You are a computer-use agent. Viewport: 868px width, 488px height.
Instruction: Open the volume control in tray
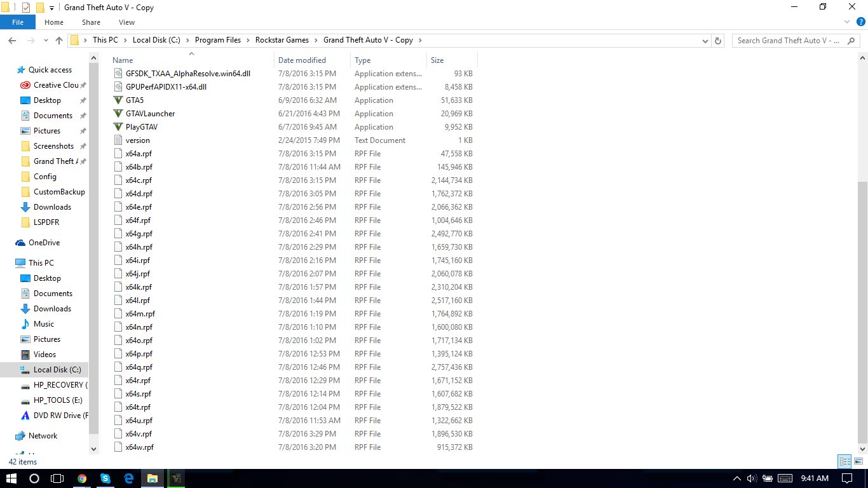tap(752, 478)
